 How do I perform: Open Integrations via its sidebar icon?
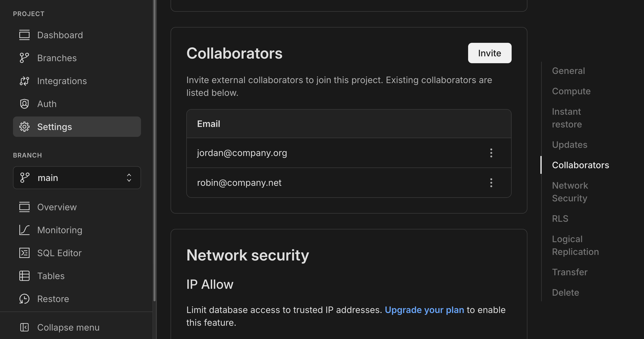24,81
